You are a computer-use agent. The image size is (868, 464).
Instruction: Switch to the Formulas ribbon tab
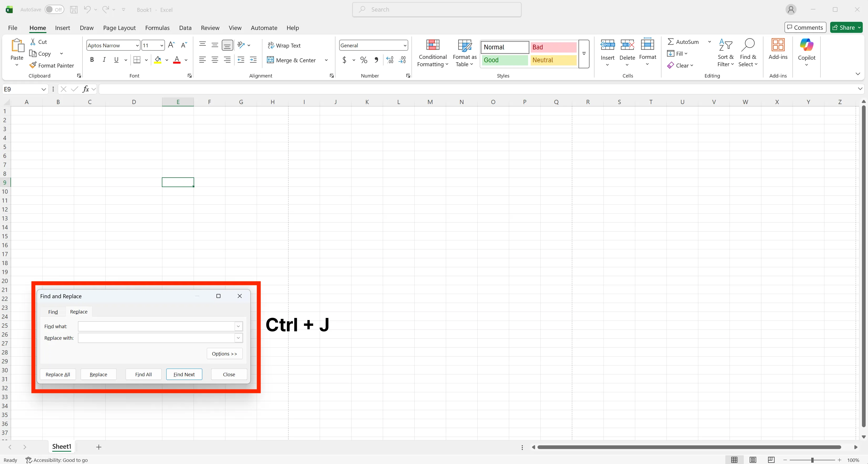click(157, 28)
